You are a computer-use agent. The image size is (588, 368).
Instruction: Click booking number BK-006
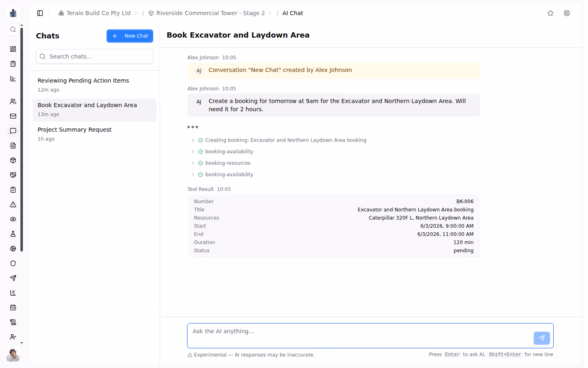tap(465, 202)
